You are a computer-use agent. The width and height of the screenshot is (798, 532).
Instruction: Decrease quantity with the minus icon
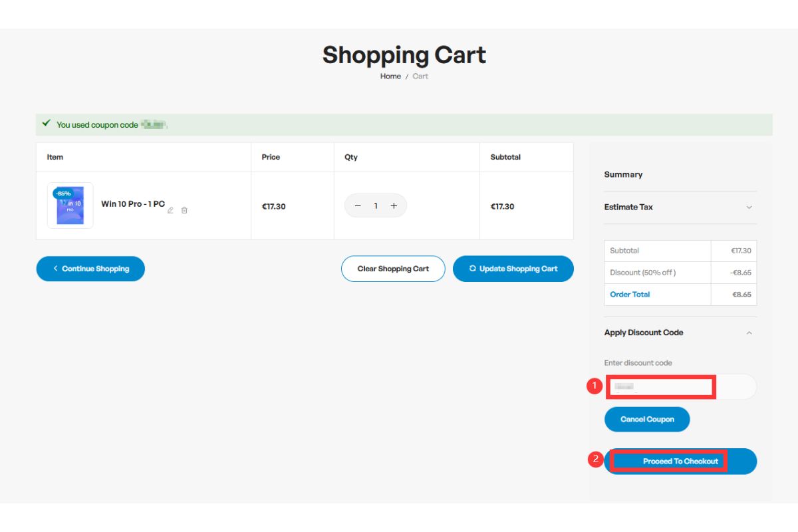[x=358, y=206]
